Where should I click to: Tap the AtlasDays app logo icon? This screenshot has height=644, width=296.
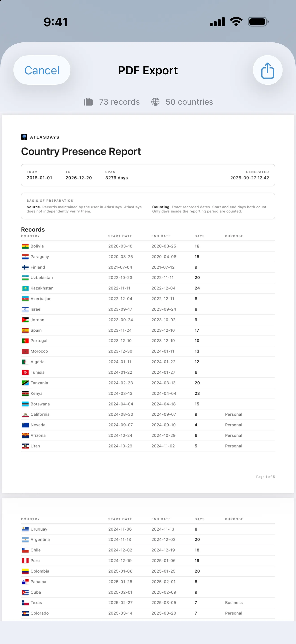24,137
